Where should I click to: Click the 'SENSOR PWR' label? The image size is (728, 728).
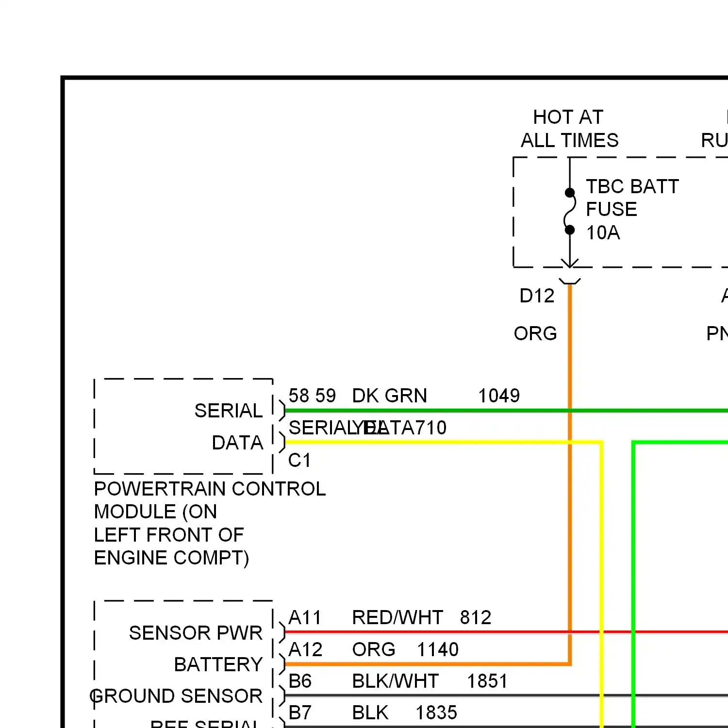pos(196,633)
